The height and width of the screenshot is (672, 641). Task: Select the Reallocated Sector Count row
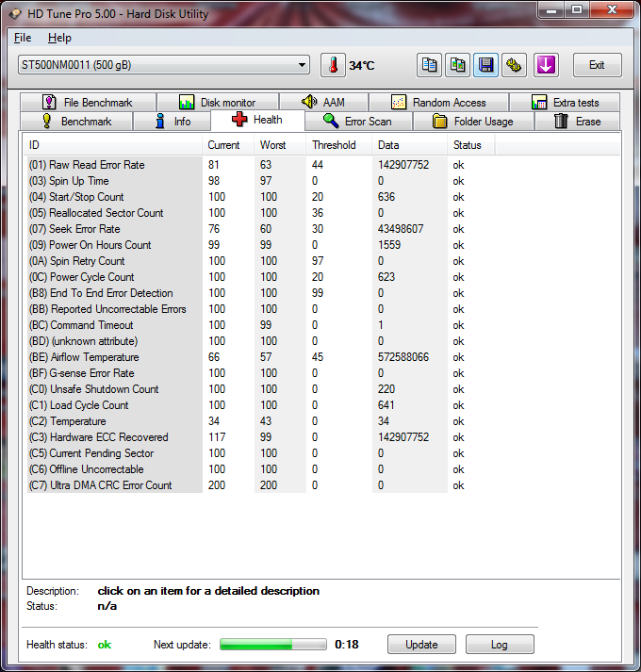(96, 213)
